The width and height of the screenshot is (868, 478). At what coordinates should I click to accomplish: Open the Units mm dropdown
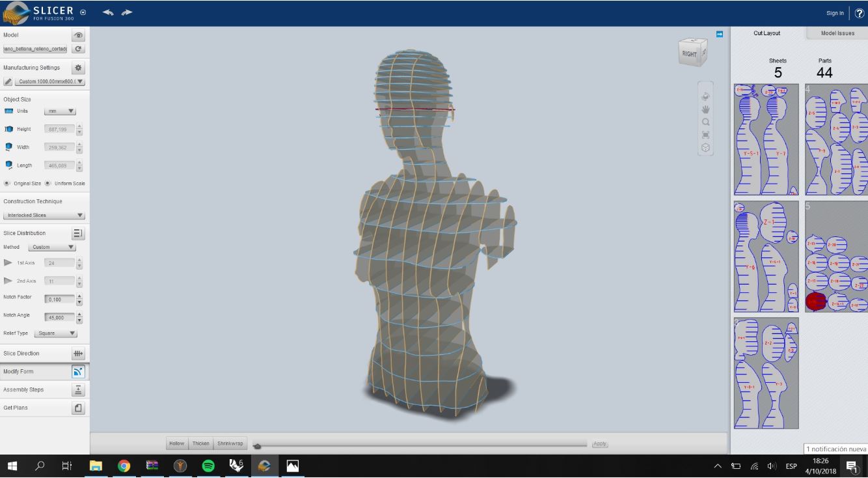(60, 111)
